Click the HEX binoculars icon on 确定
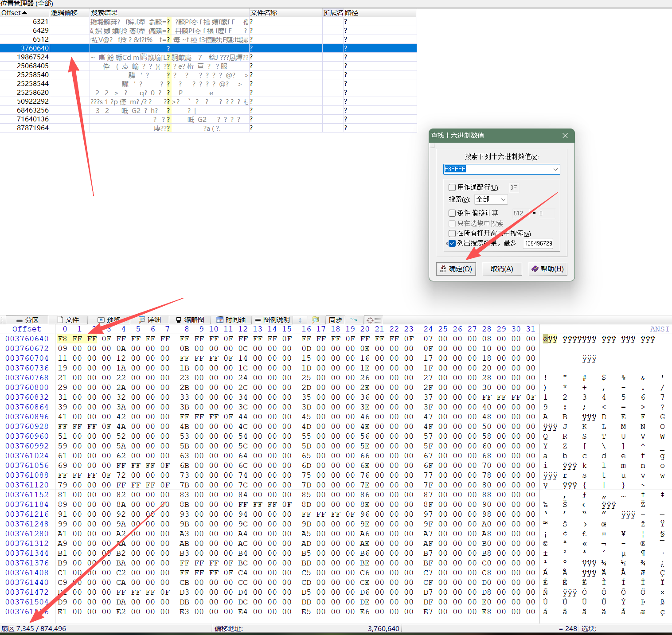This screenshot has width=672, height=635. pyautogui.click(x=443, y=269)
